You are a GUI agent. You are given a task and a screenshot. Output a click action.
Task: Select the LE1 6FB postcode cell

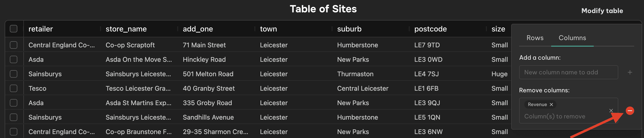click(426, 88)
